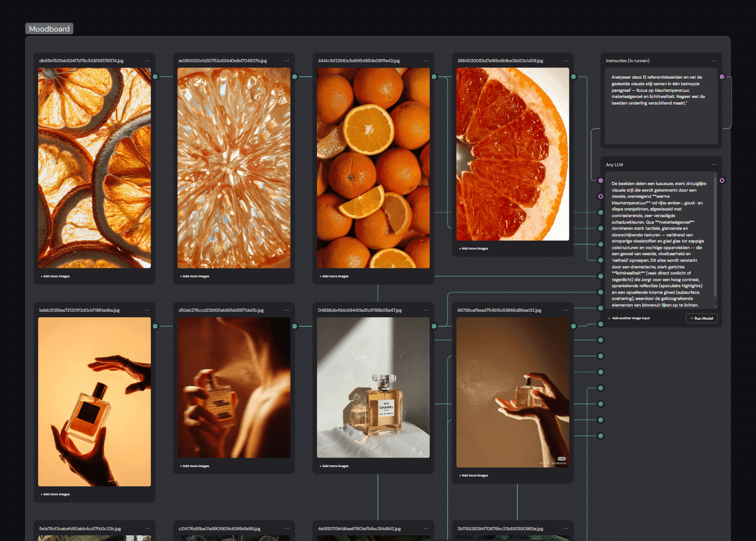Add more images to db65bf505eb node
The width and height of the screenshot is (756, 541).
point(55,276)
